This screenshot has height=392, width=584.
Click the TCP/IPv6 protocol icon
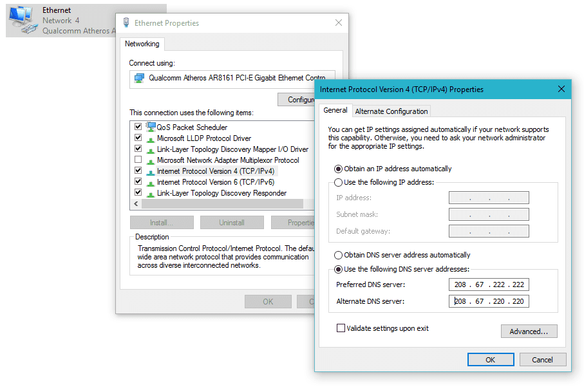[151, 183]
